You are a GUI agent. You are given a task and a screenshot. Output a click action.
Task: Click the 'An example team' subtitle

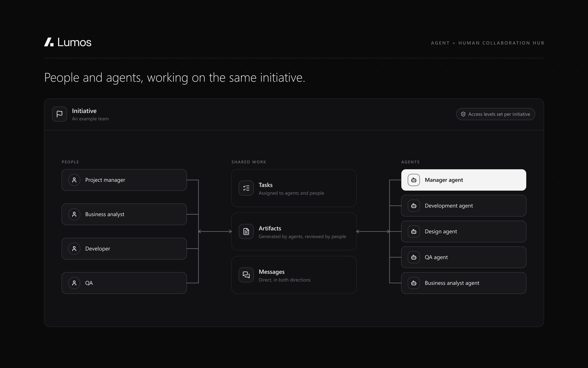[90, 119]
